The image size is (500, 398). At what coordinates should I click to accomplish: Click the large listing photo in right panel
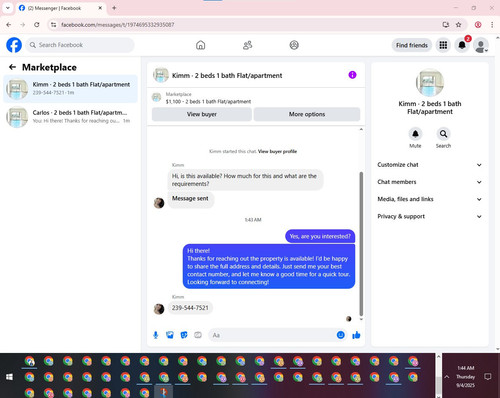(x=430, y=83)
